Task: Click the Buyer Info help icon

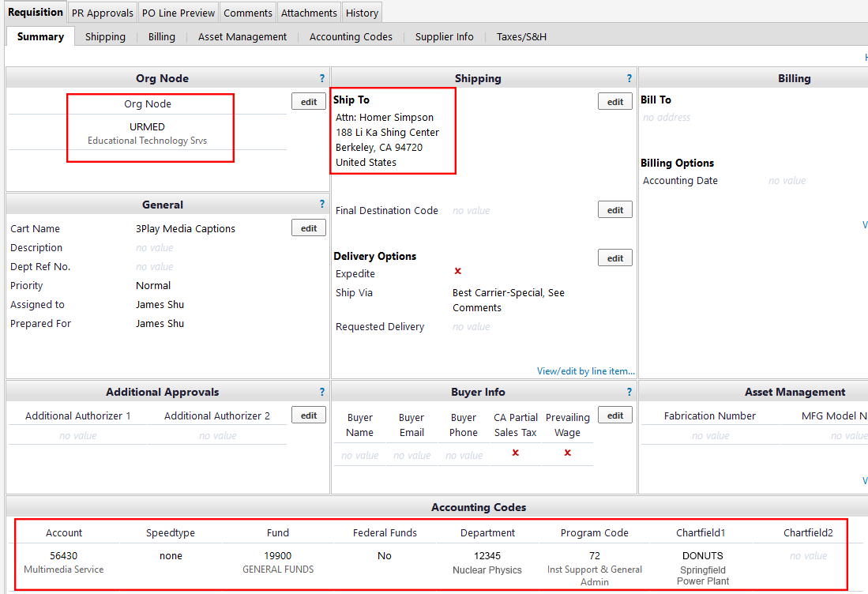Action: click(629, 392)
